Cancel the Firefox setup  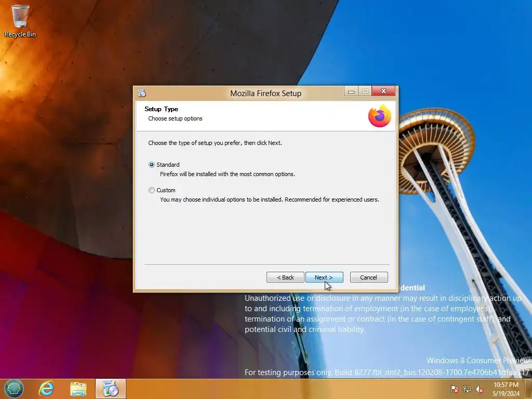(369, 277)
